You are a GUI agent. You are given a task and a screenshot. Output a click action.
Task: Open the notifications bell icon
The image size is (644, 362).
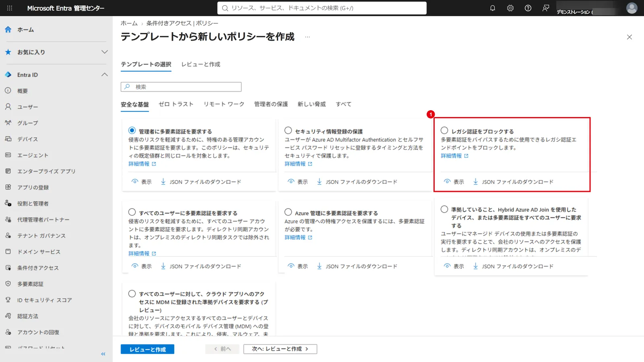pyautogui.click(x=493, y=8)
